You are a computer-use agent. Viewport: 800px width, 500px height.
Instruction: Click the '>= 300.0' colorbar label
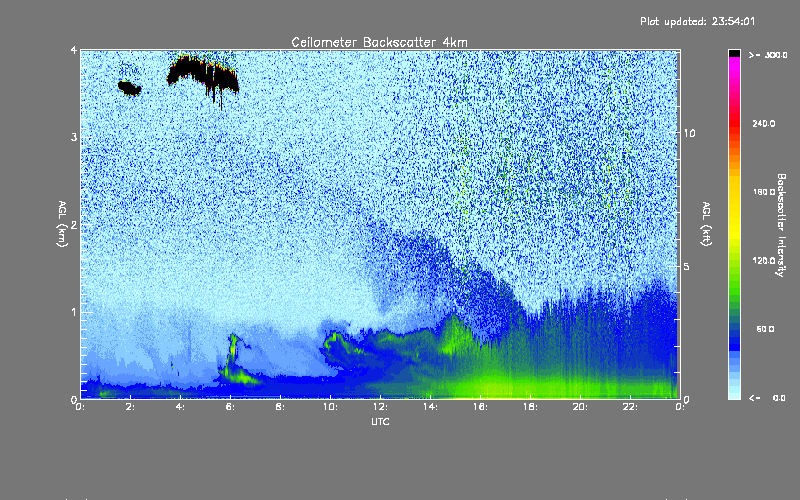click(768, 55)
